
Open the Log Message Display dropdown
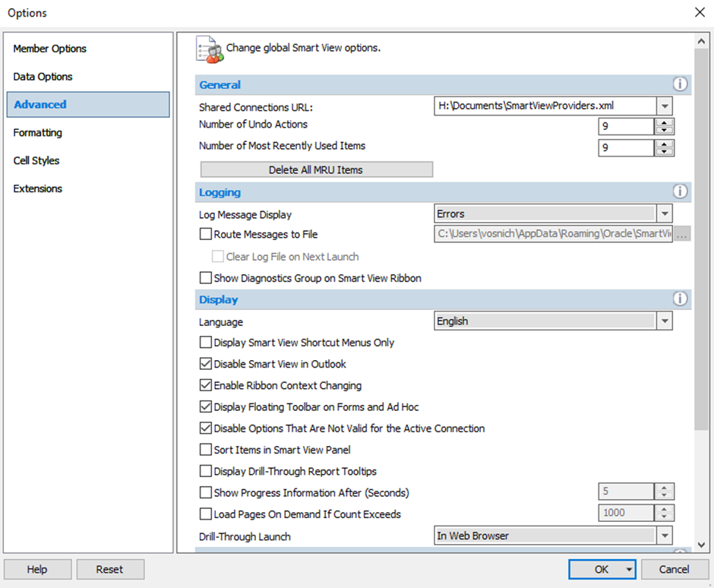pos(665,214)
